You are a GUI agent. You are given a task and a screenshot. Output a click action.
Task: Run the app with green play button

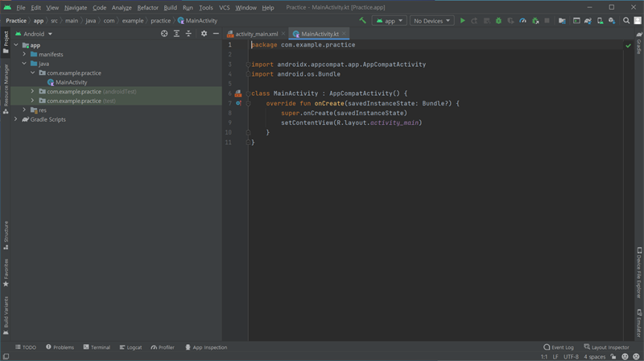pyautogui.click(x=462, y=21)
